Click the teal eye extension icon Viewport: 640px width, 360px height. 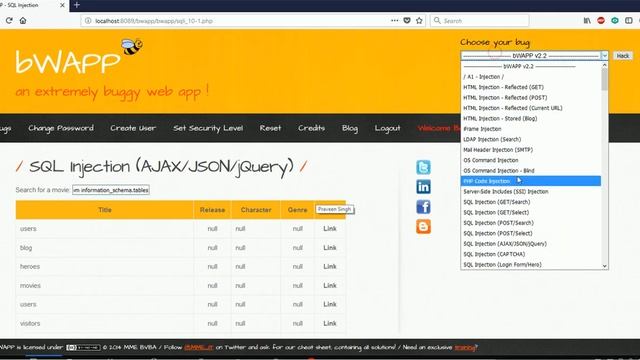click(x=615, y=20)
